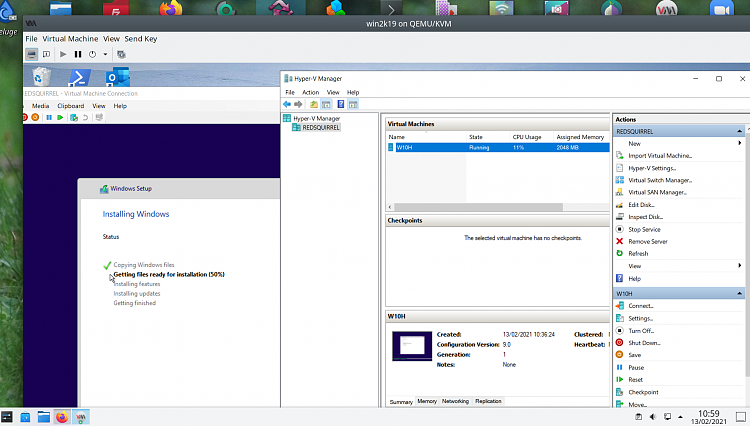Collapse the REDSQUIRREL actions section

[x=739, y=131]
